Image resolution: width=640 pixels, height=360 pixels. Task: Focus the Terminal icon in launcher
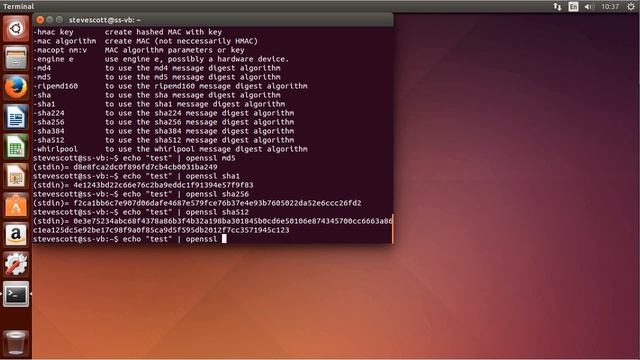click(16, 294)
